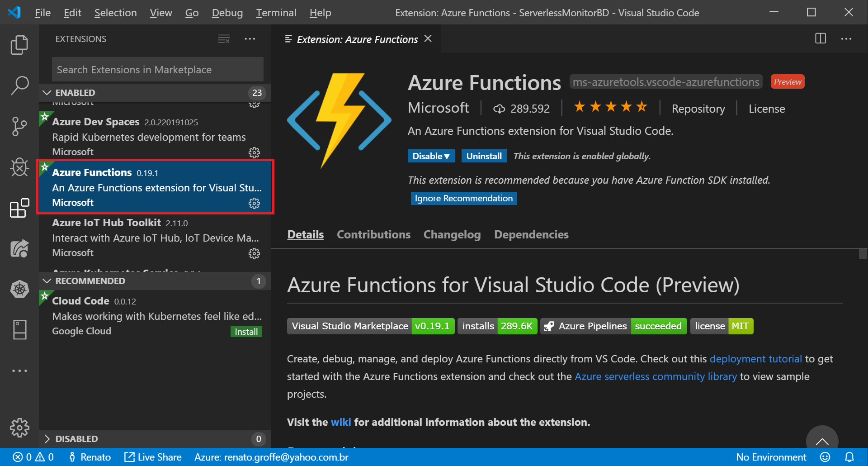868x466 pixels.
Task: Click the Search Extensions in Marketplace field
Action: point(156,69)
